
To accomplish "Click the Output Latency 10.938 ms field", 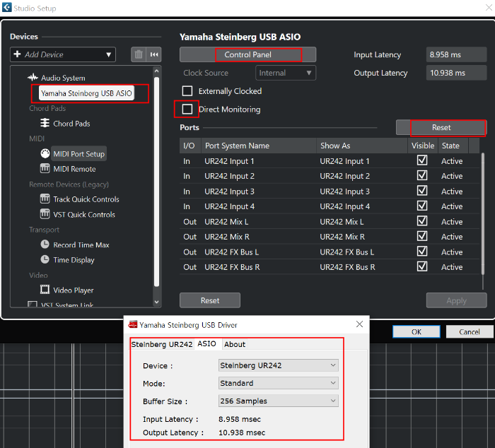I will click(x=457, y=73).
